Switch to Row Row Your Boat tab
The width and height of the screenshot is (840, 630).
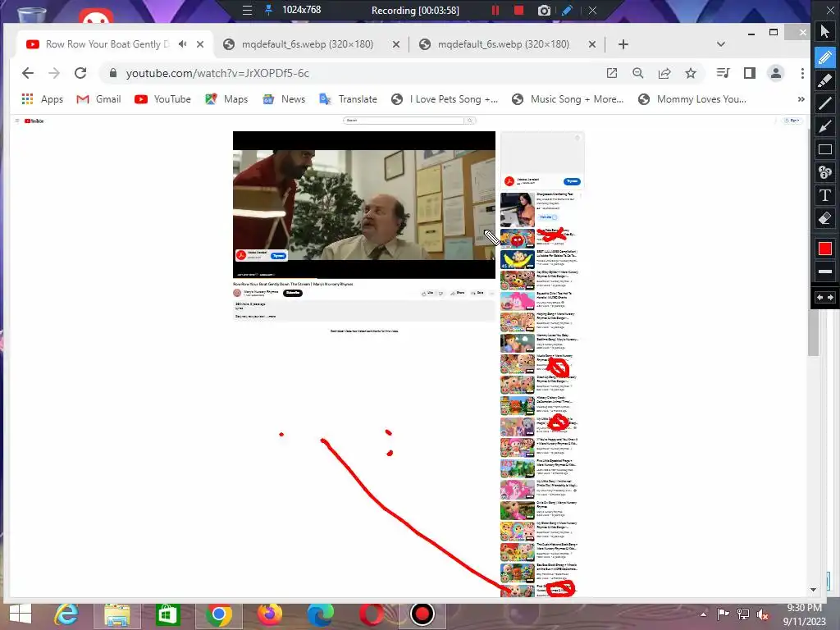tap(107, 44)
